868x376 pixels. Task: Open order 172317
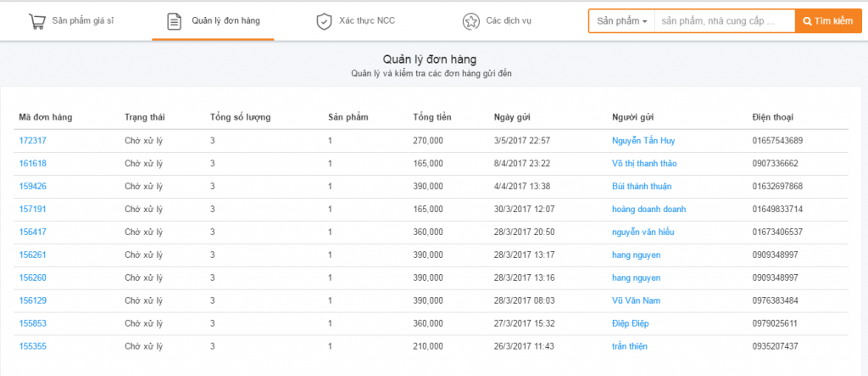coord(33,141)
